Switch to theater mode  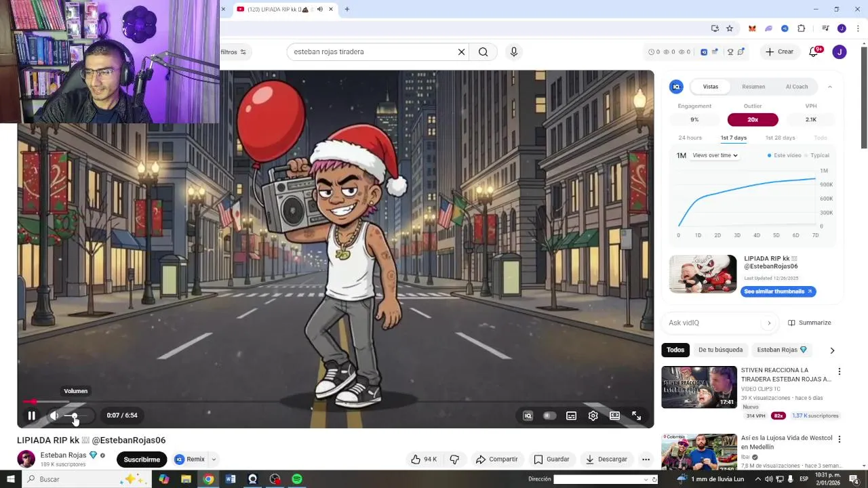(615, 415)
